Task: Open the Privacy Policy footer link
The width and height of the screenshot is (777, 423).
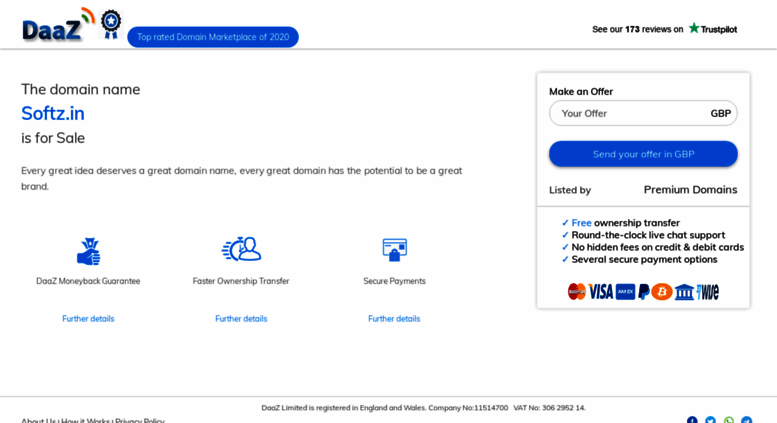Action: 140,420
